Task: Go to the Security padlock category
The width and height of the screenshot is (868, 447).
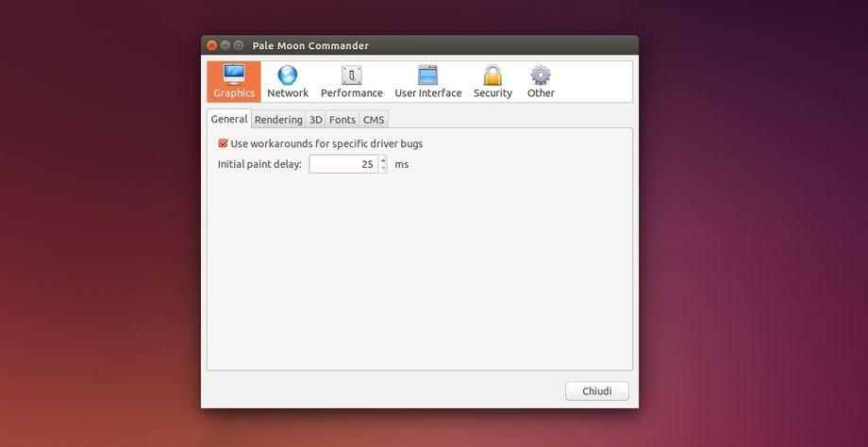Action: click(492, 82)
